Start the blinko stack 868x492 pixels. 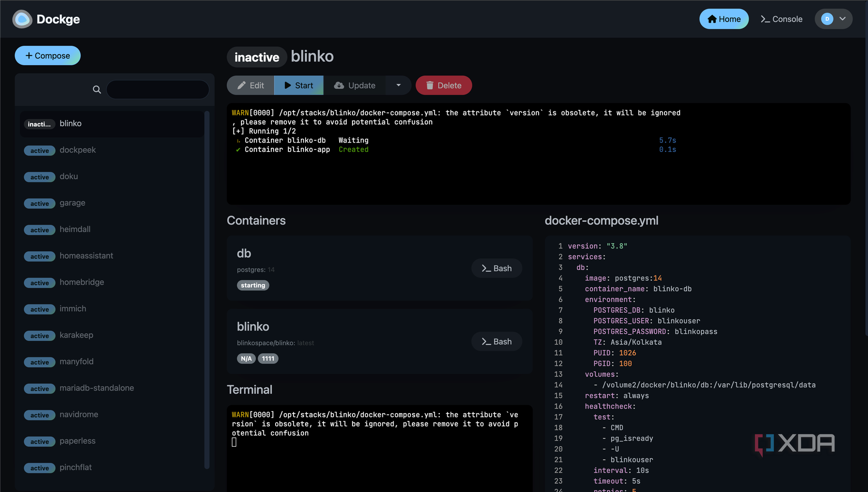click(x=299, y=85)
